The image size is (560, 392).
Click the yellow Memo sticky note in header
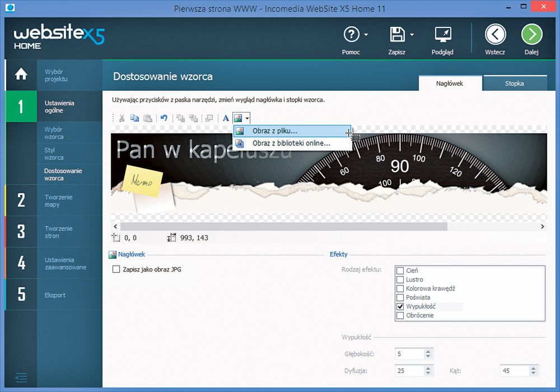pos(142,181)
